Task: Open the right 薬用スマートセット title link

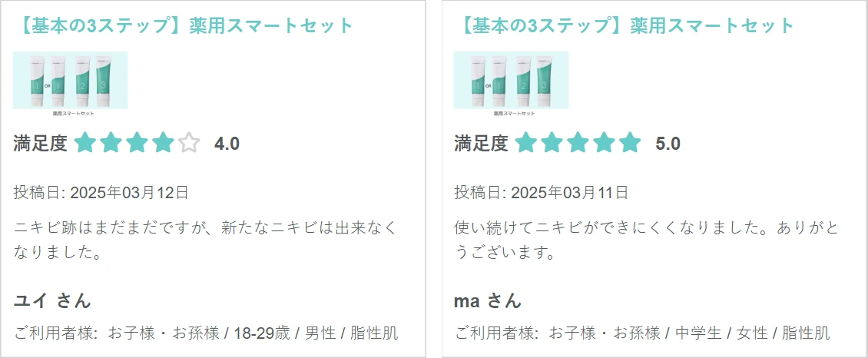Action: click(x=624, y=25)
